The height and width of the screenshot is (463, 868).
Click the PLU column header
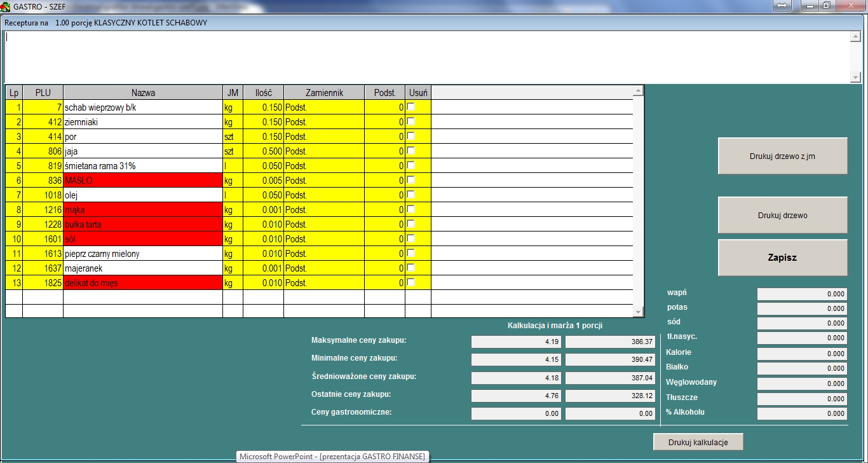pyautogui.click(x=43, y=93)
